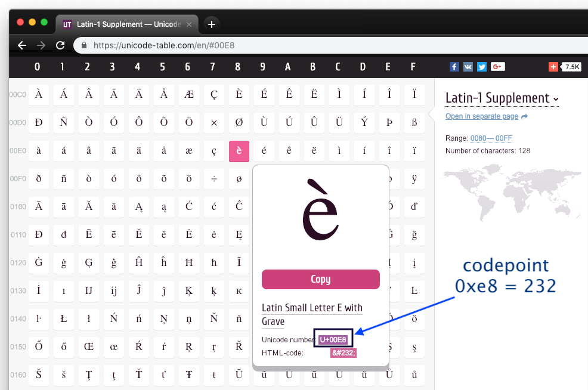
Task: Click the Google+ share icon
Action: click(498, 67)
